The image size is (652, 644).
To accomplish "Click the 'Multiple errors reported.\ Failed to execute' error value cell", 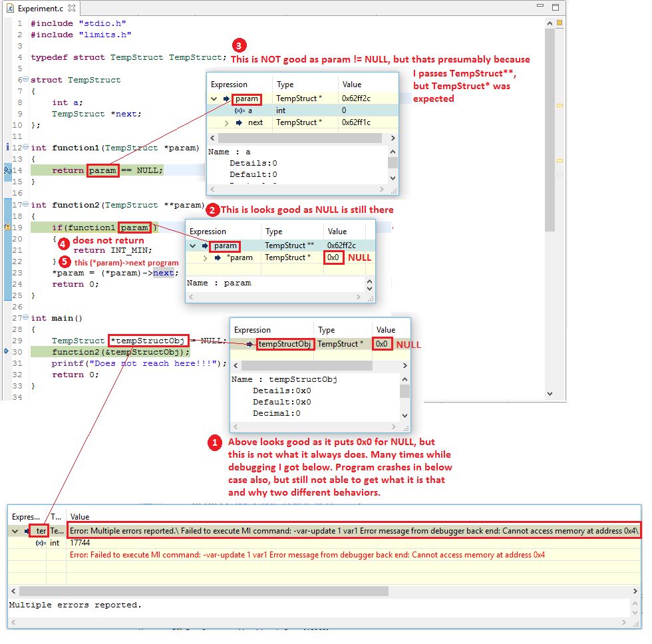I will [354, 530].
